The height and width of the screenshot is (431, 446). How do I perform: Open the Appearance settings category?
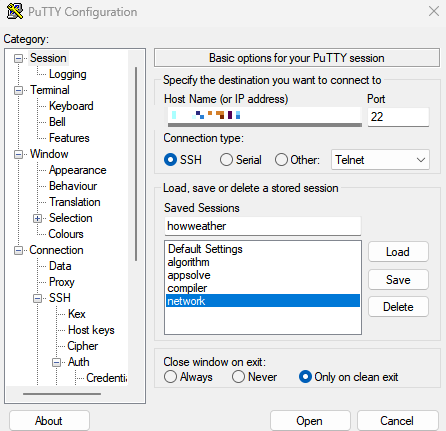coord(78,170)
